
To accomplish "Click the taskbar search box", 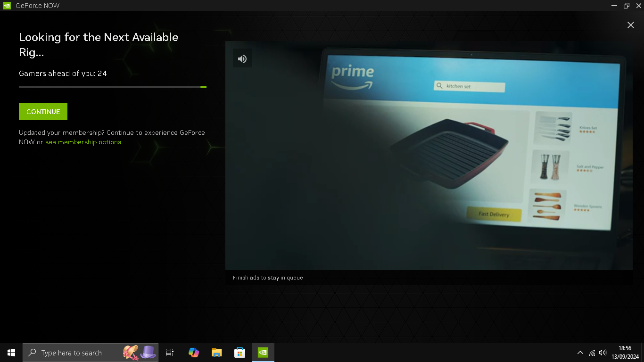I will point(91,353).
